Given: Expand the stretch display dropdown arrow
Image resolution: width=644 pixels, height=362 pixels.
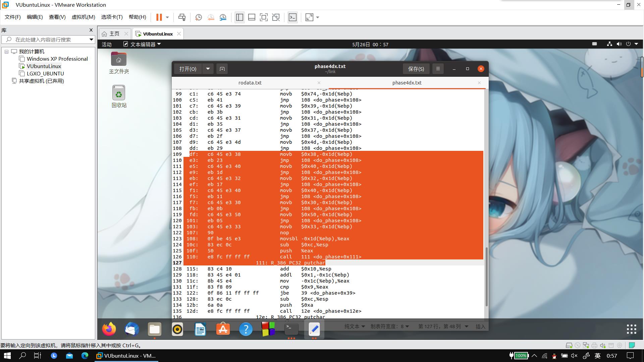Looking at the screenshot, I should 318,17.
